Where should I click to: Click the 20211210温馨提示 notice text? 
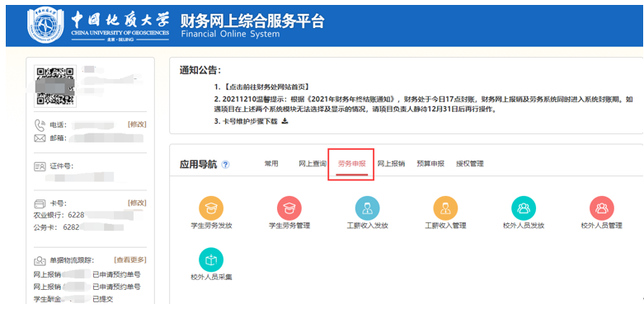(424, 105)
